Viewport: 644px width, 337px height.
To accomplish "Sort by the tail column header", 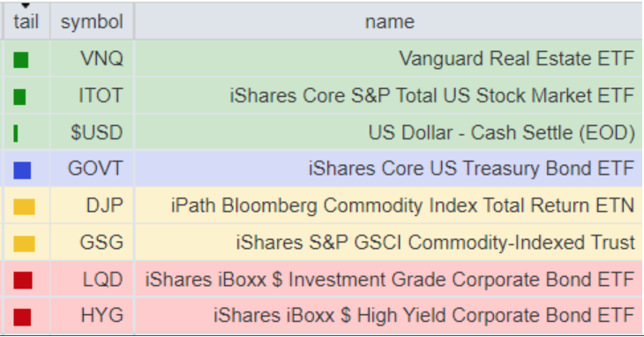I will click(26, 21).
